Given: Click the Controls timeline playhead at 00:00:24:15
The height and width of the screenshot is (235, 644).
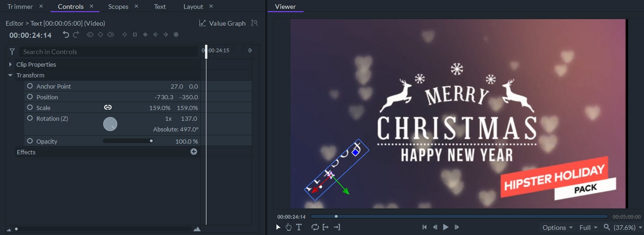Looking at the screenshot, I should point(206,51).
